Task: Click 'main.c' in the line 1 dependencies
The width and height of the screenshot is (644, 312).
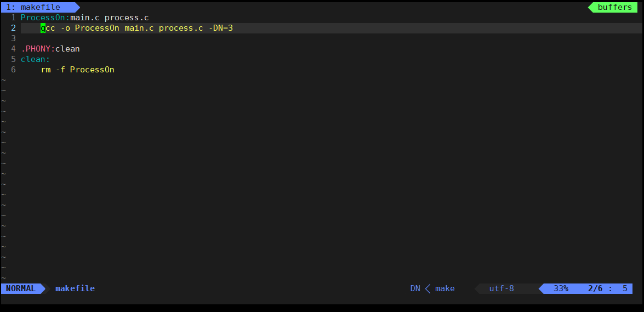Action: (85, 18)
